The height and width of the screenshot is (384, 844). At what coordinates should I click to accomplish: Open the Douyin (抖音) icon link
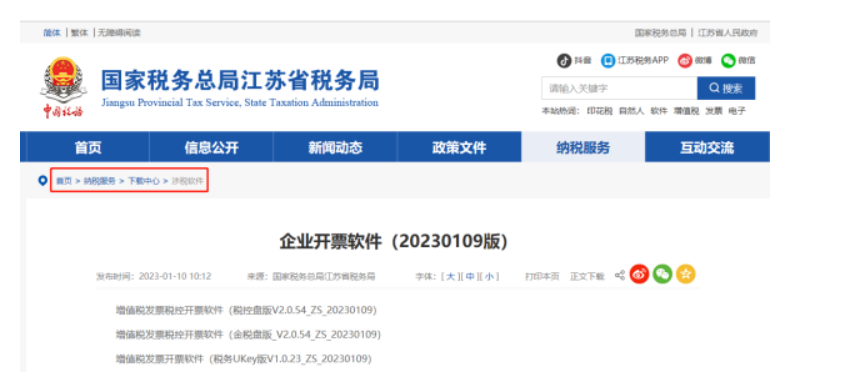(x=564, y=60)
